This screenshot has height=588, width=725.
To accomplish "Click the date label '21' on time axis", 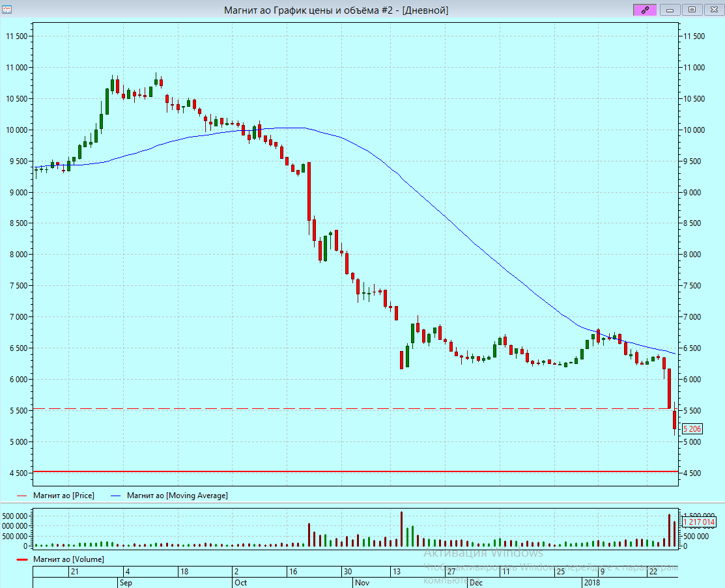I will pos(74,572).
